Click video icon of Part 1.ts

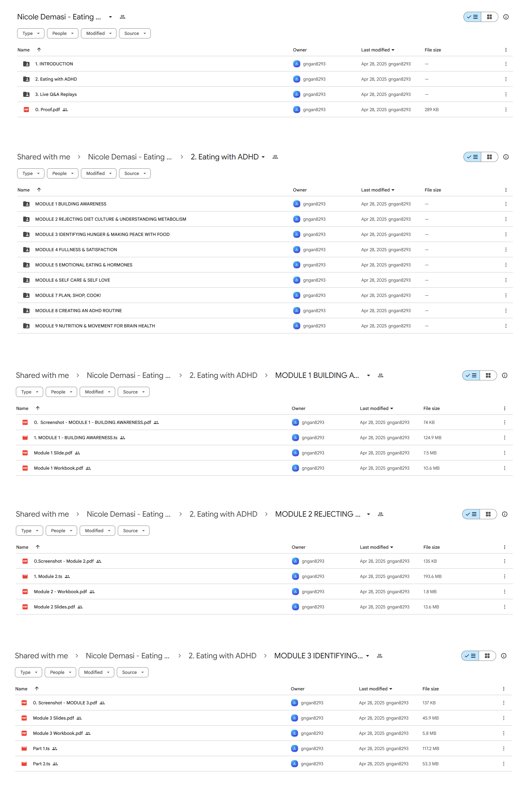tap(24, 748)
